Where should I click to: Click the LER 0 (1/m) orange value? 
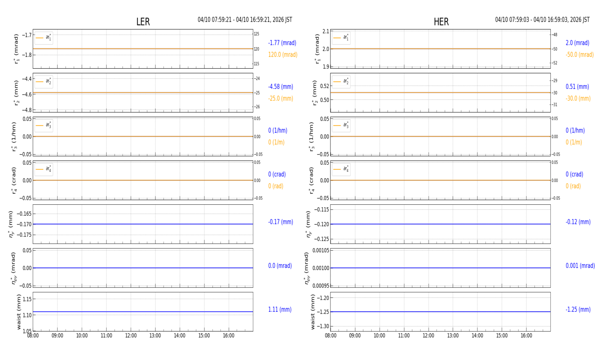pyautogui.click(x=276, y=142)
